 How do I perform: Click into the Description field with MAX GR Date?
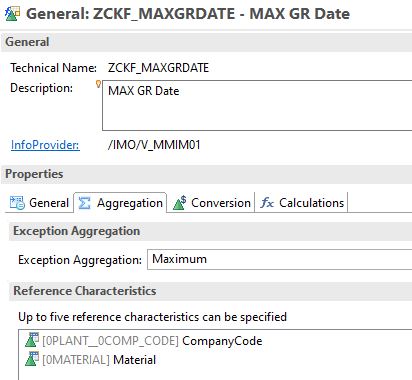(257, 105)
